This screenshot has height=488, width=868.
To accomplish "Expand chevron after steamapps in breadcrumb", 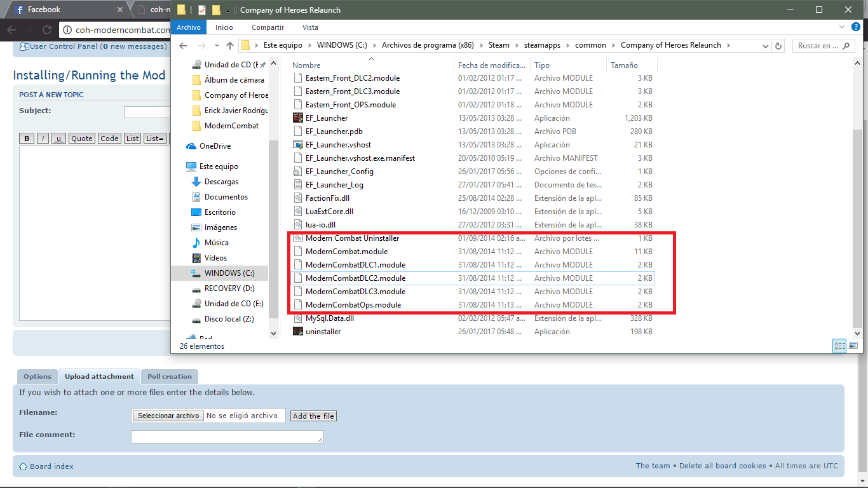I will pyautogui.click(x=567, y=46).
